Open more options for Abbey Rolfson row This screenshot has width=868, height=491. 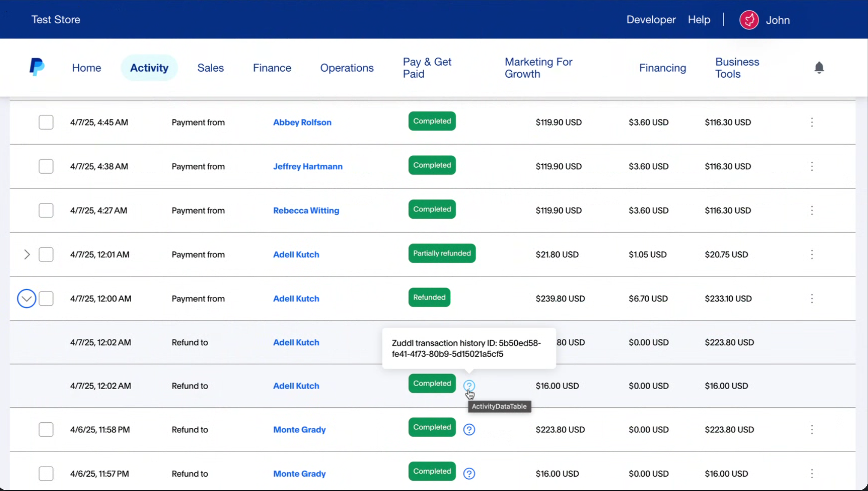(812, 122)
